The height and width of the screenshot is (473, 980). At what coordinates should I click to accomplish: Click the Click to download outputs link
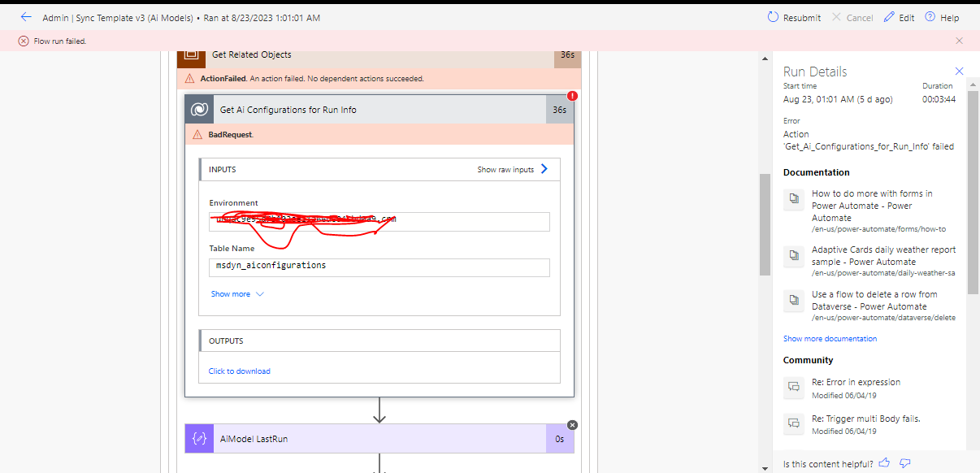[x=239, y=370]
